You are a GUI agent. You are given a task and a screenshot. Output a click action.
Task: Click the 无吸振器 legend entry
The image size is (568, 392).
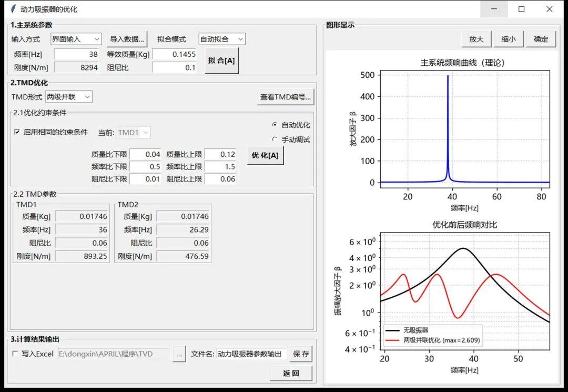(x=407, y=330)
